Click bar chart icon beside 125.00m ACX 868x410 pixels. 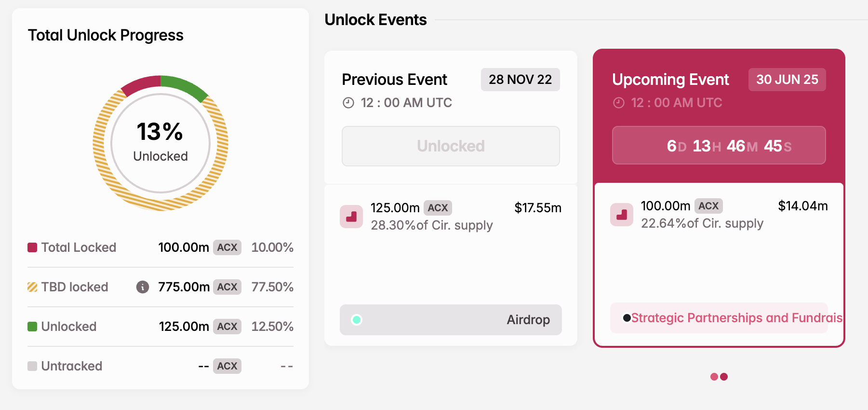(x=351, y=217)
